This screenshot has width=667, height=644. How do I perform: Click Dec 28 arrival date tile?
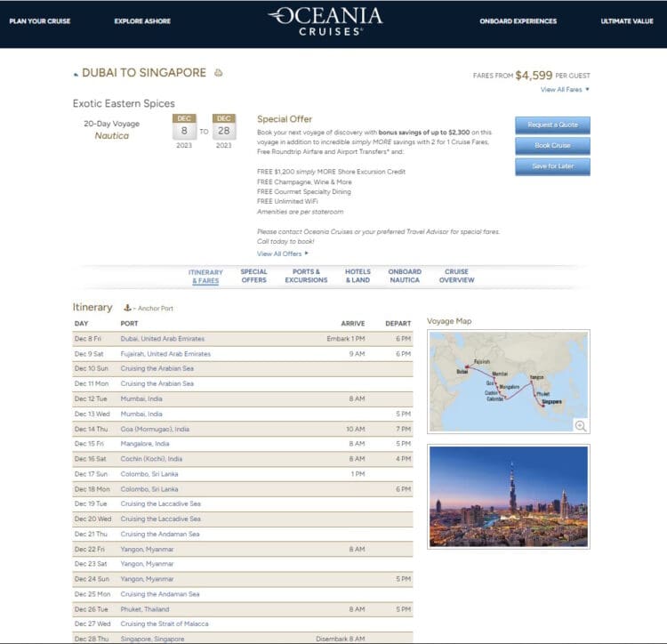(224, 127)
